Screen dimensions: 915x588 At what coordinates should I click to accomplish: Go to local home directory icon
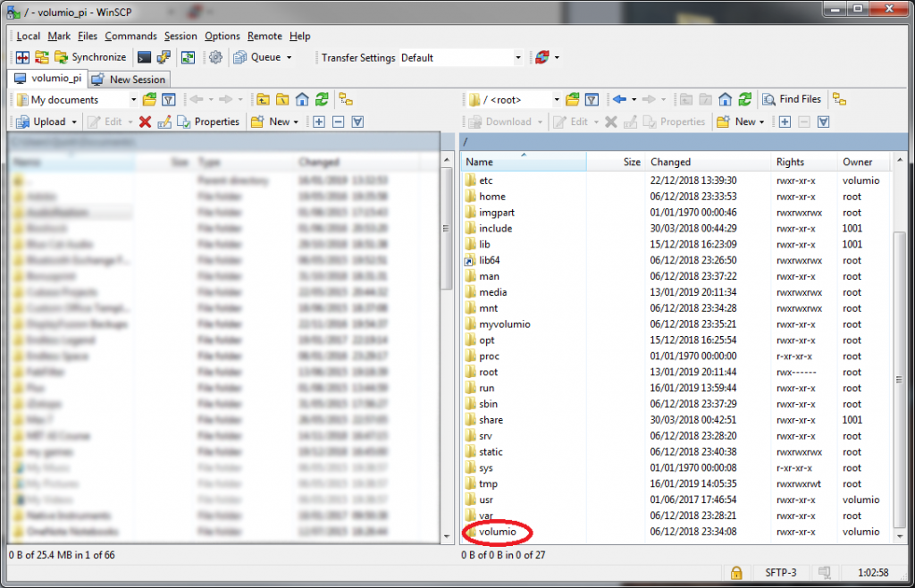click(302, 100)
